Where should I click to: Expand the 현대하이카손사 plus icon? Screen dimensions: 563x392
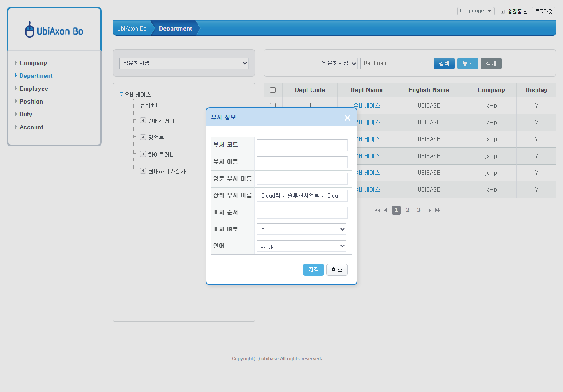pos(143,171)
